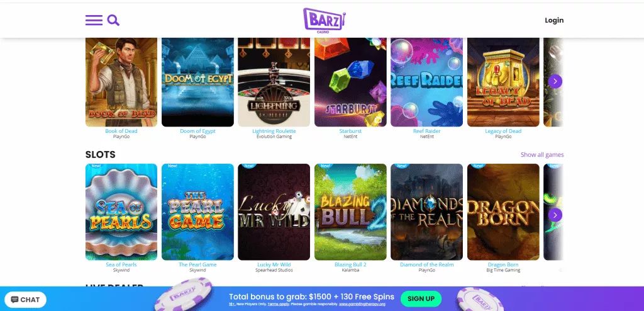Open the Sea of Pearls slot tile

tap(121, 212)
